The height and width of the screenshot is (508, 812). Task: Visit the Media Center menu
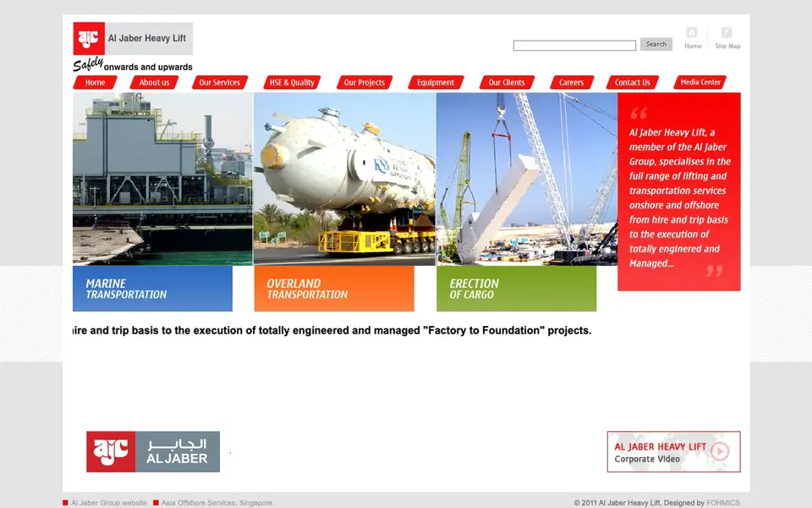pyautogui.click(x=700, y=82)
